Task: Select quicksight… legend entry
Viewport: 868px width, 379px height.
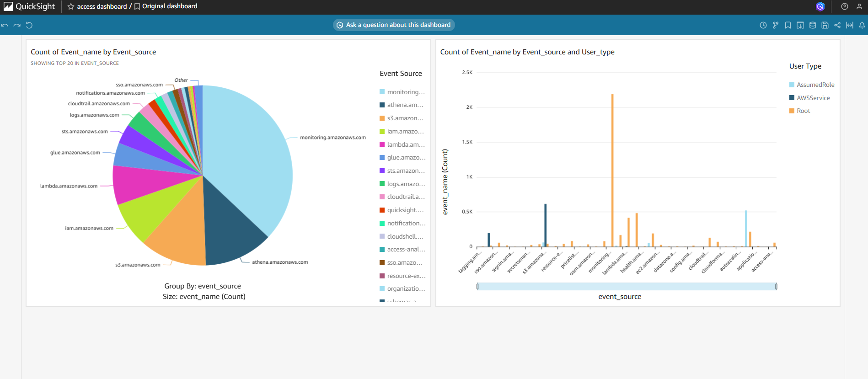Action: coord(402,210)
